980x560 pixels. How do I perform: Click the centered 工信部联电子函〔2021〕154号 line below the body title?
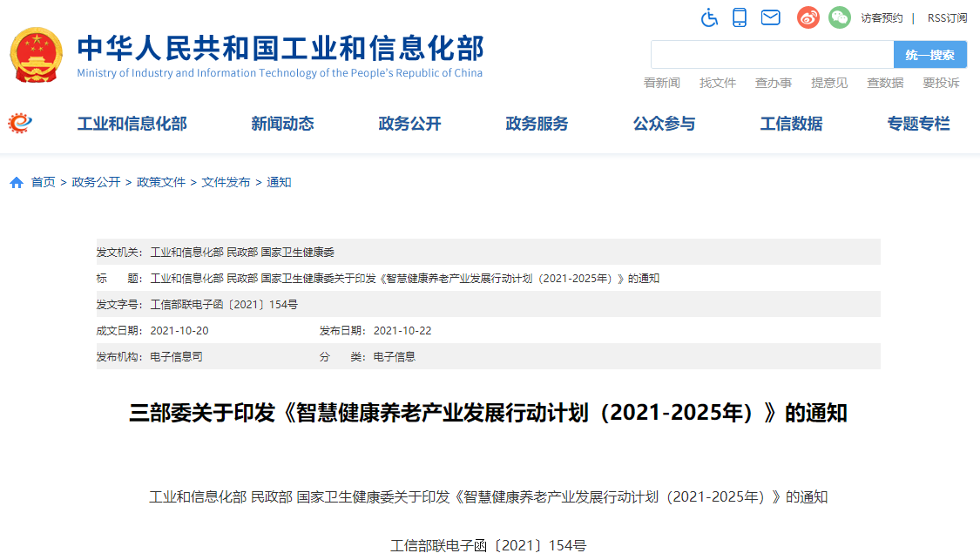tap(488, 545)
